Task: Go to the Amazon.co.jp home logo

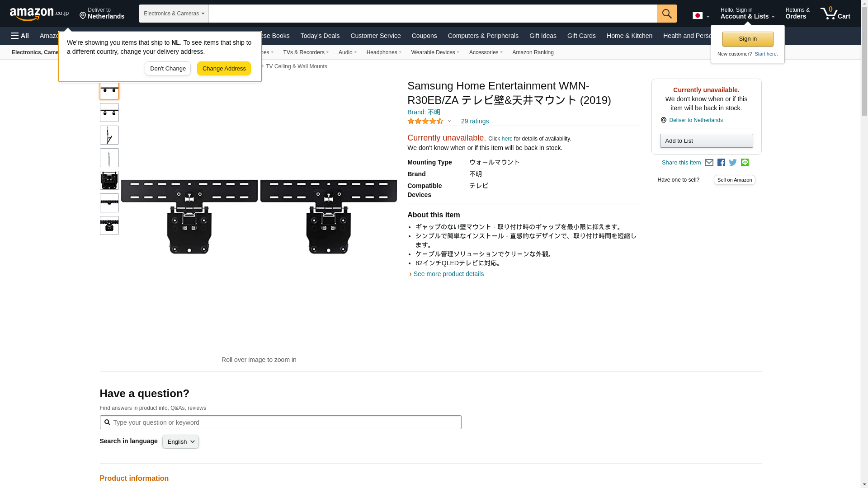Action: point(39,14)
